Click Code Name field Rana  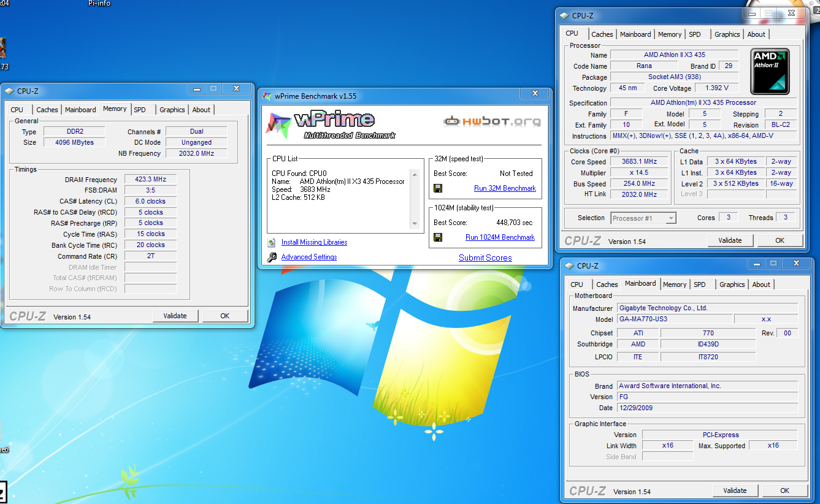point(644,66)
